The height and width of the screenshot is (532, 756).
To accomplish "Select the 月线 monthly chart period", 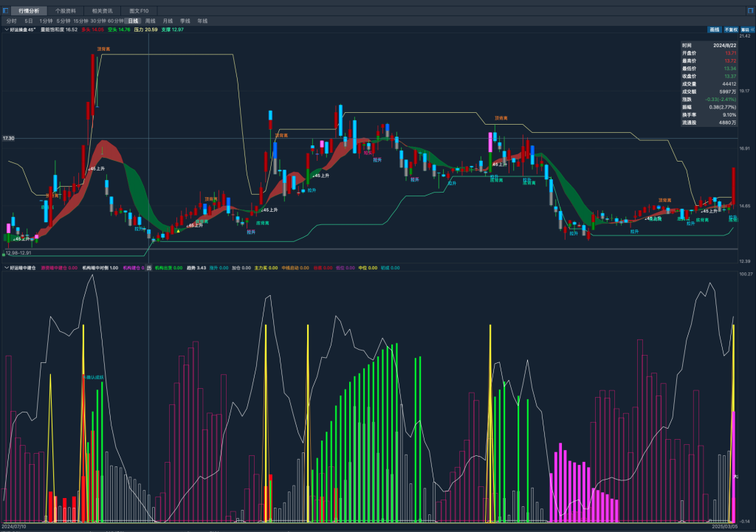I will coord(168,21).
